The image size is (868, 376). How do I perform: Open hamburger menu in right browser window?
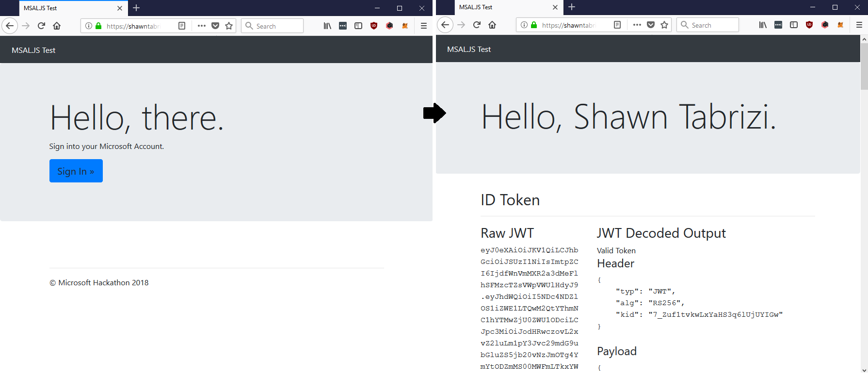point(859,25)
